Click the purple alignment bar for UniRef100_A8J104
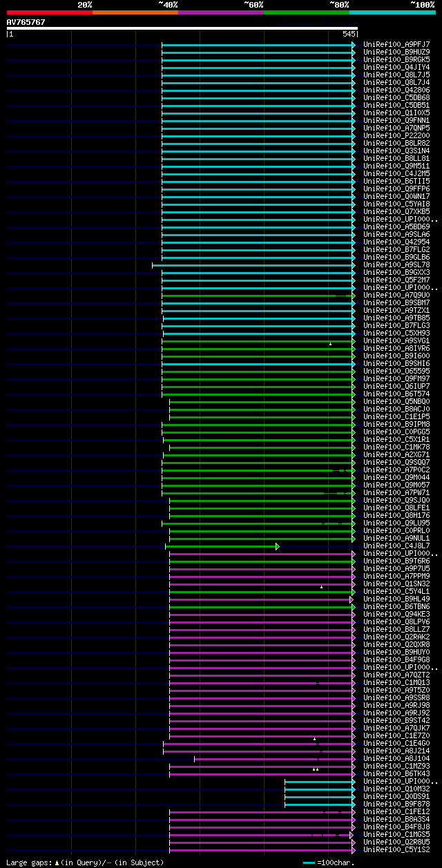This screenshot has width=442, height=868. 273,758
